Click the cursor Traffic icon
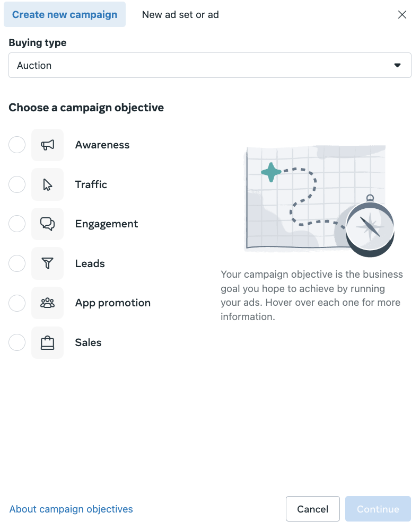420x530 pixels. pyautogui.click(x=48, y=184)
